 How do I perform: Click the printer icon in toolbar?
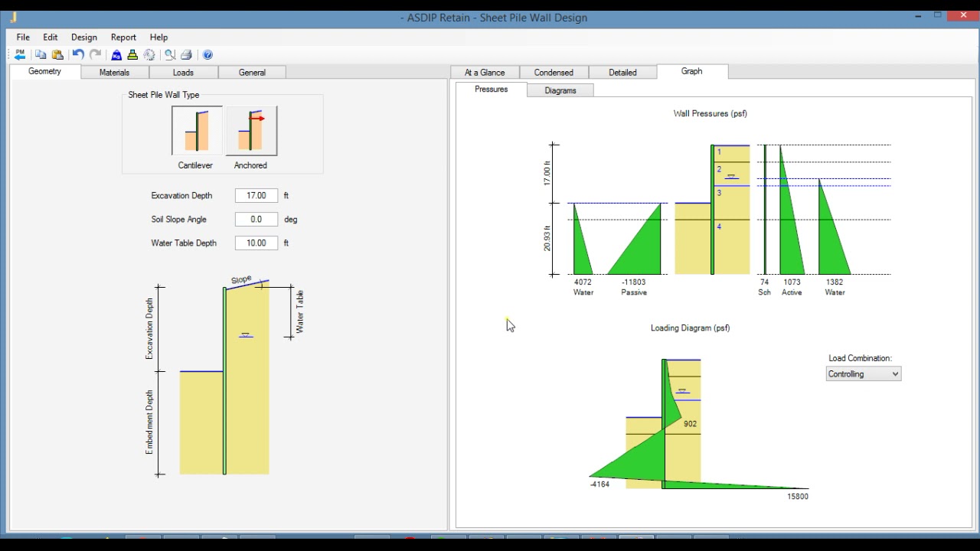click(186, 54)
